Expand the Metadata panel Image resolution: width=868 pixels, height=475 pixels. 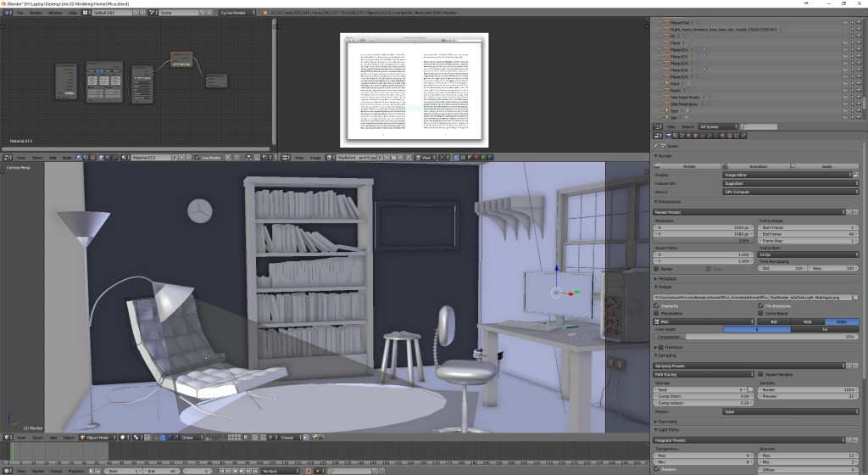(666, 278)
